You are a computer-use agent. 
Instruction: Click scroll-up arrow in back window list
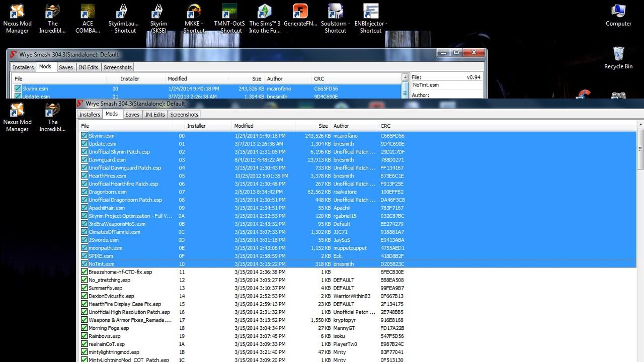[405, 77]
